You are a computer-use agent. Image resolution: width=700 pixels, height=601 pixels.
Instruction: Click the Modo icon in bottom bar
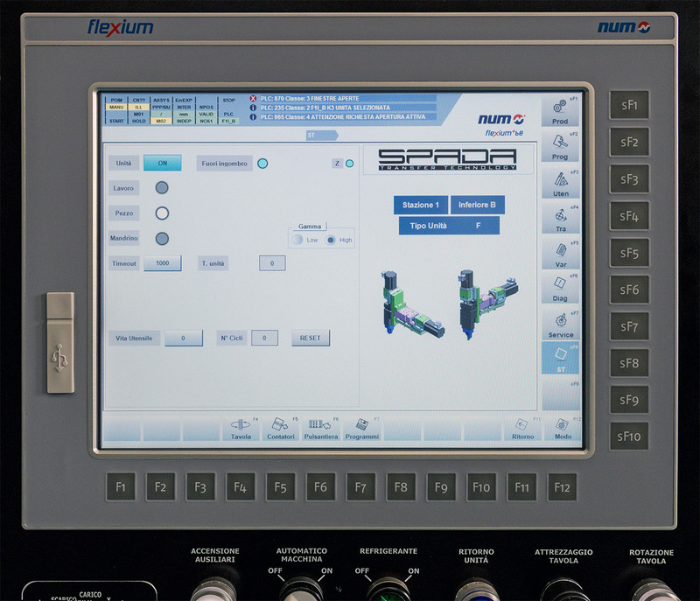[563, 427]
